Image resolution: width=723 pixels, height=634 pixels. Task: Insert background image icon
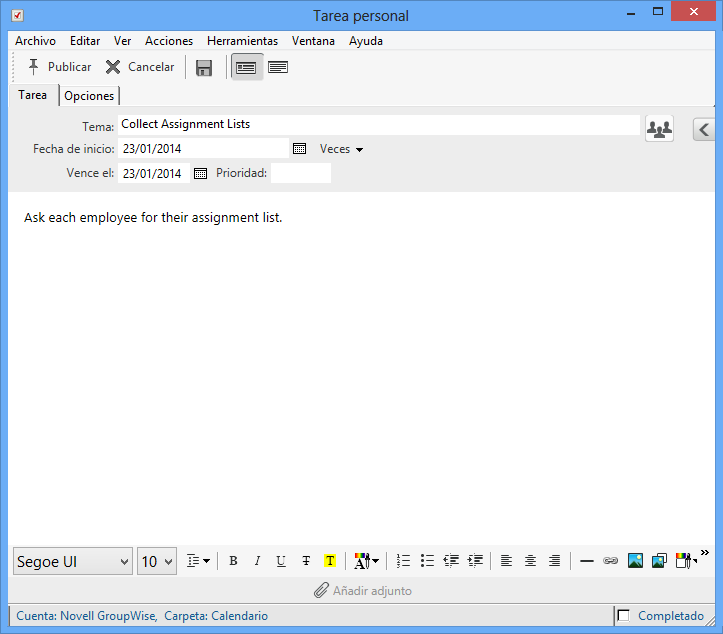[x=659, y=561]
